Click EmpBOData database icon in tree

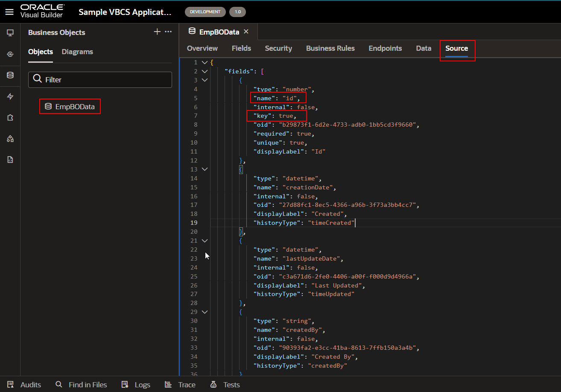click(48, 107)
